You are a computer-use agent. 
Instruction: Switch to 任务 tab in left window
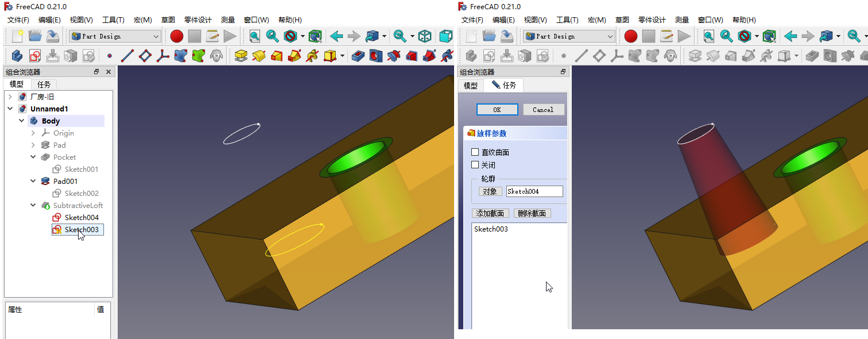coord(44,84)
